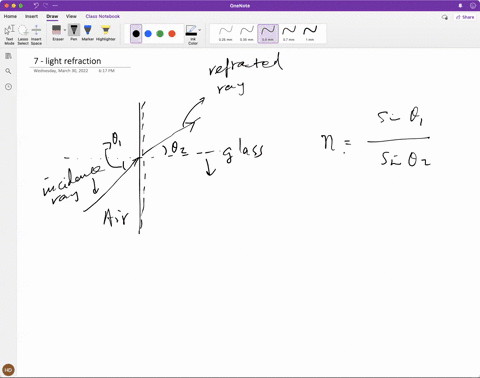Choose the green ink color

[160, 34]
